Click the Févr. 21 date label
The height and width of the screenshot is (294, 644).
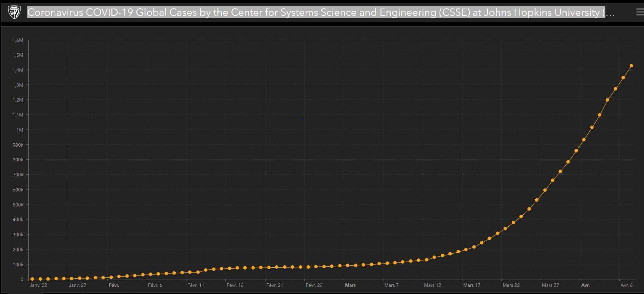tap(274, 285)
